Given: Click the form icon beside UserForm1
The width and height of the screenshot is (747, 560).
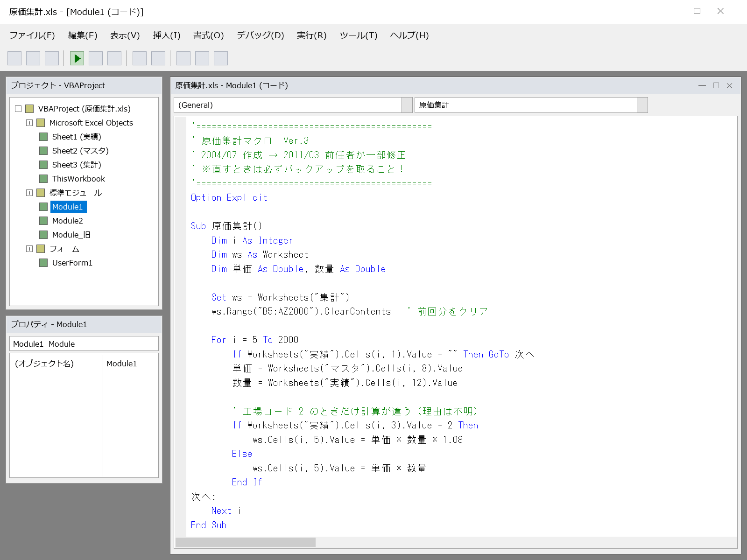Looking at the screenshot, I should click(43, 263).
